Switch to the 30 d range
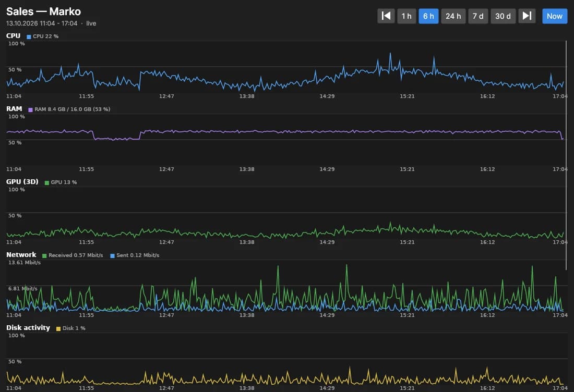This screenshot has width=574, height=392. 503,16
